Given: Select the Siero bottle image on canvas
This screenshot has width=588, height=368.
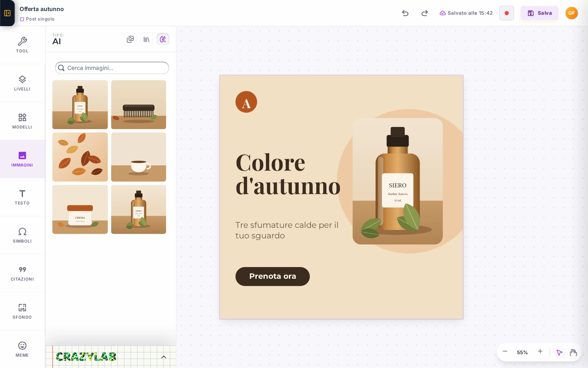Looking at the screenshot, I should [x=398, y=181].
